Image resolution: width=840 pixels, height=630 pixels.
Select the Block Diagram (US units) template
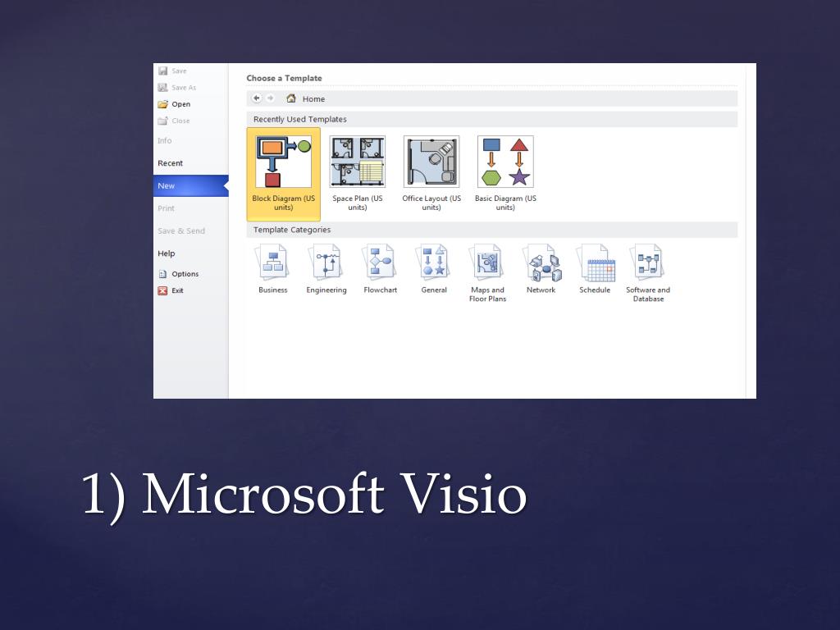click(x=283, y=174)
